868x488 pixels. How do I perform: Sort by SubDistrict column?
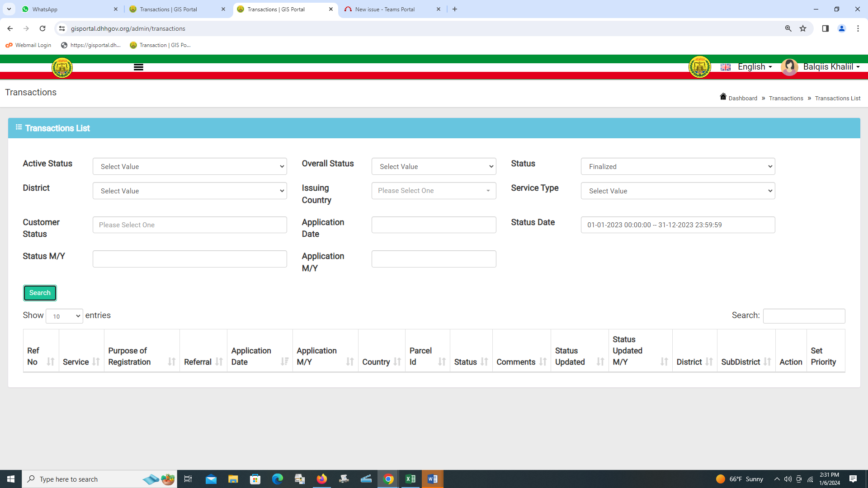click(767, 361)
